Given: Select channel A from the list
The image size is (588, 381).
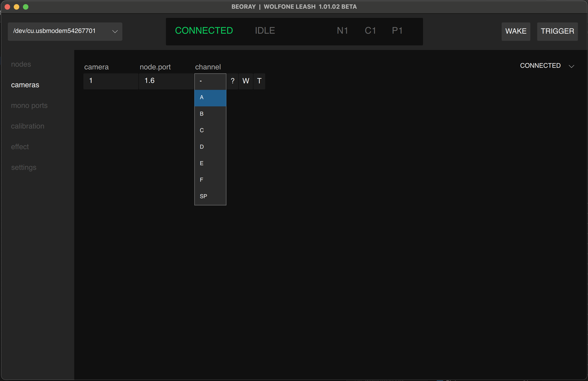Looking at the screenshot, I should (x=210, y=98).
